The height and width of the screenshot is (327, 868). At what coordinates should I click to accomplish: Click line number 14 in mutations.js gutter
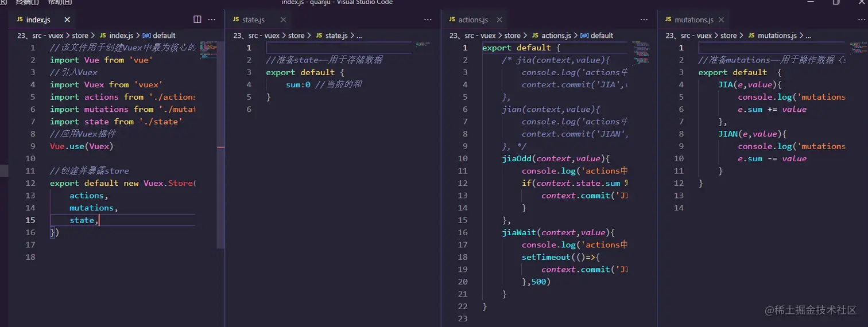[x=679, y=208]
